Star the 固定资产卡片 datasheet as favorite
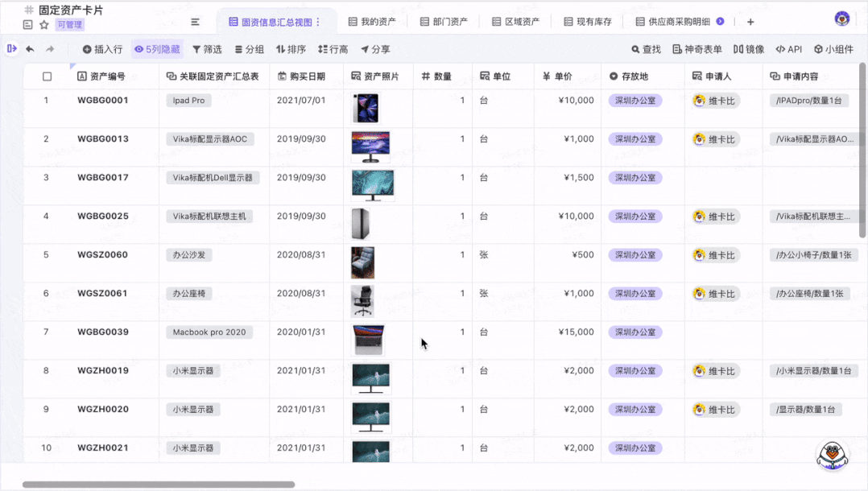Viewport: 868px width, 491px height. click(x=44, y=25)
